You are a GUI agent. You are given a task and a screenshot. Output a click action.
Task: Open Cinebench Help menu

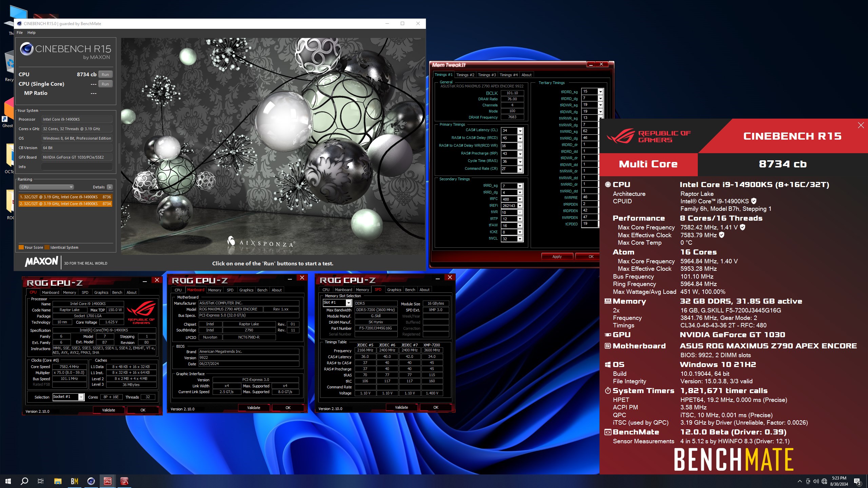pos(32,33)
